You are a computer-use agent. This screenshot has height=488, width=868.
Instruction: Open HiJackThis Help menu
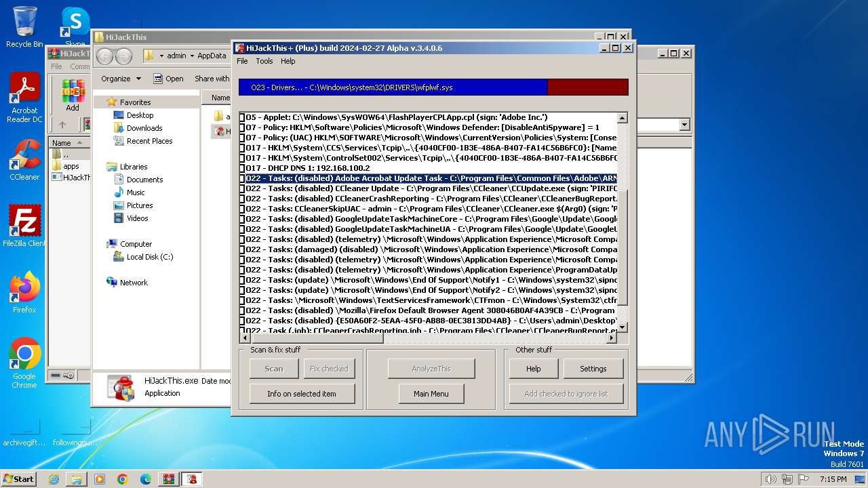288,61
